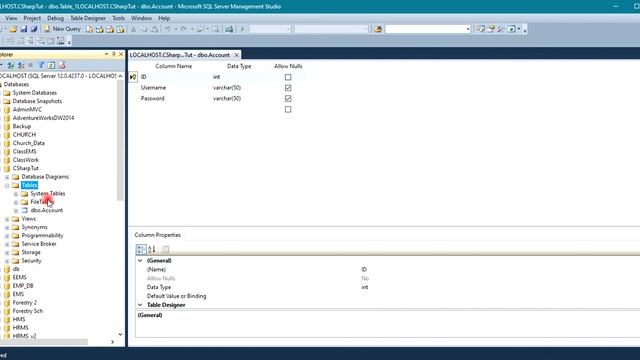Click the Copy icon in toolbar

pyautogui.click(x=144, y=29)
